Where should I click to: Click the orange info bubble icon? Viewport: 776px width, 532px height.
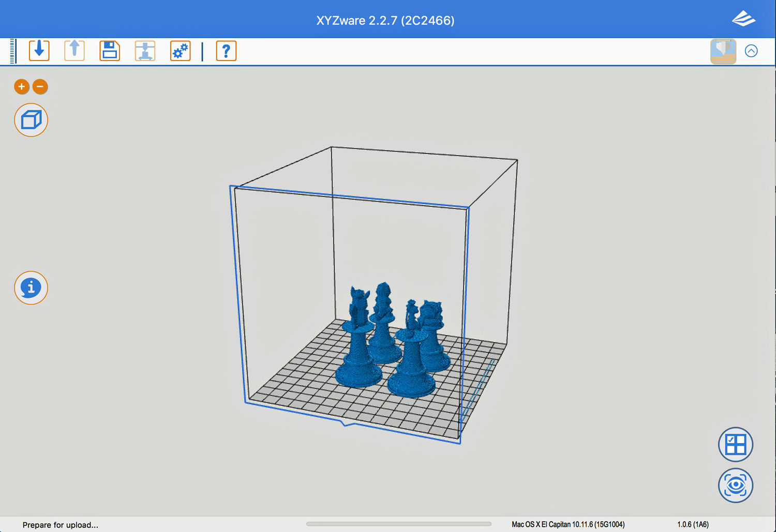point(31,287)
